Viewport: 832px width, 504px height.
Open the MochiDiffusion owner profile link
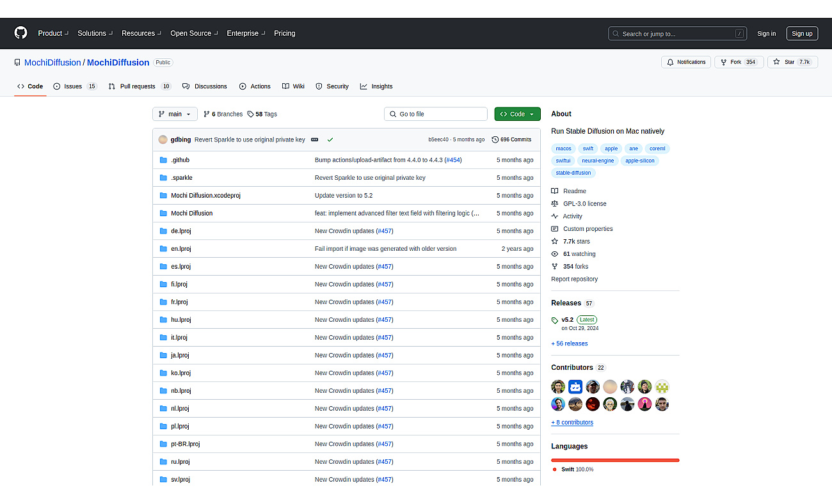pyautogui.click(x=52, y=63)
